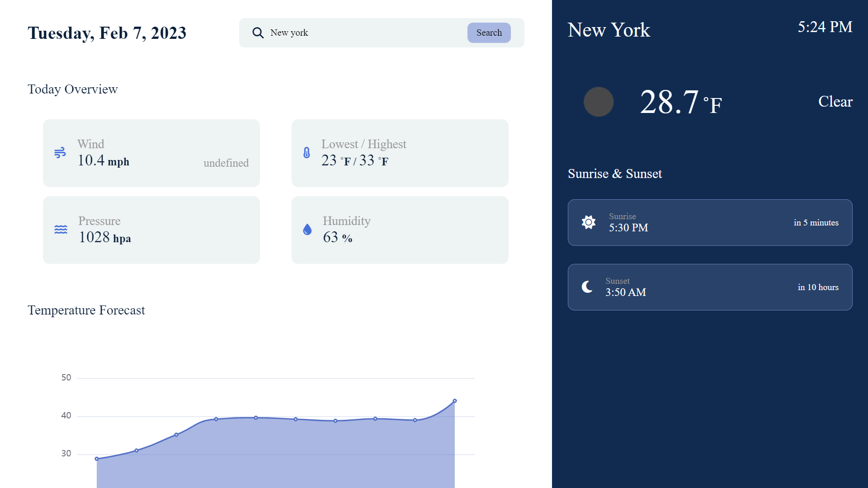The height and width of the screenshot is (488, 868).
Task: Click the wind icon in Wind card
Action: pos(60,153)
